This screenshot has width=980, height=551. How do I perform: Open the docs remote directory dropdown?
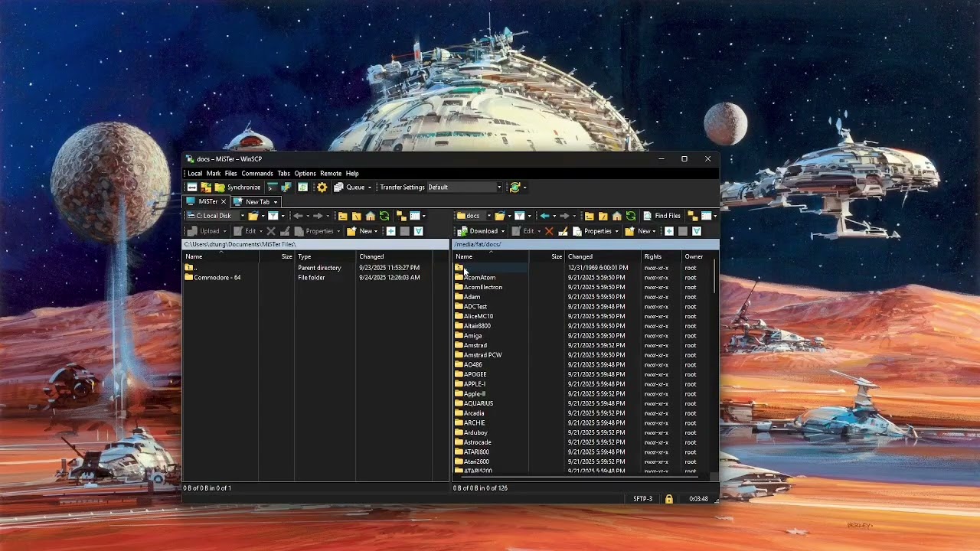[x=489, y=216]
